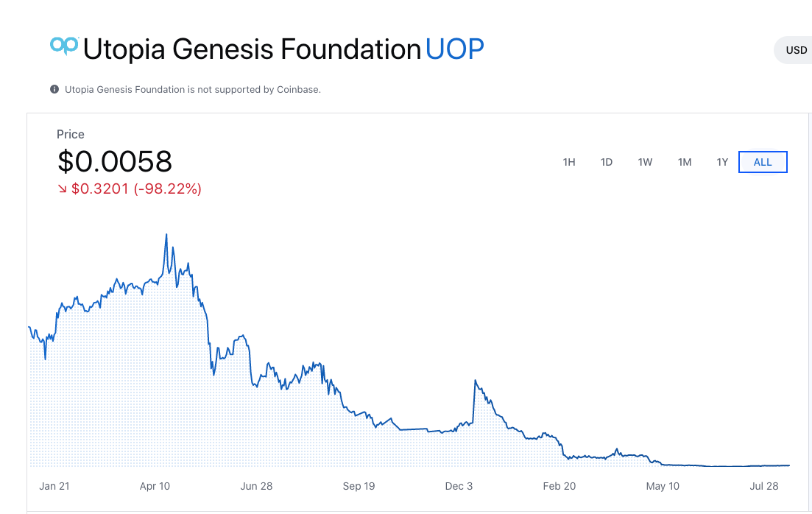Select the highlighted ALL timeframe button
This screenshot has height=514, width=812.
click(x=763, y=161)
